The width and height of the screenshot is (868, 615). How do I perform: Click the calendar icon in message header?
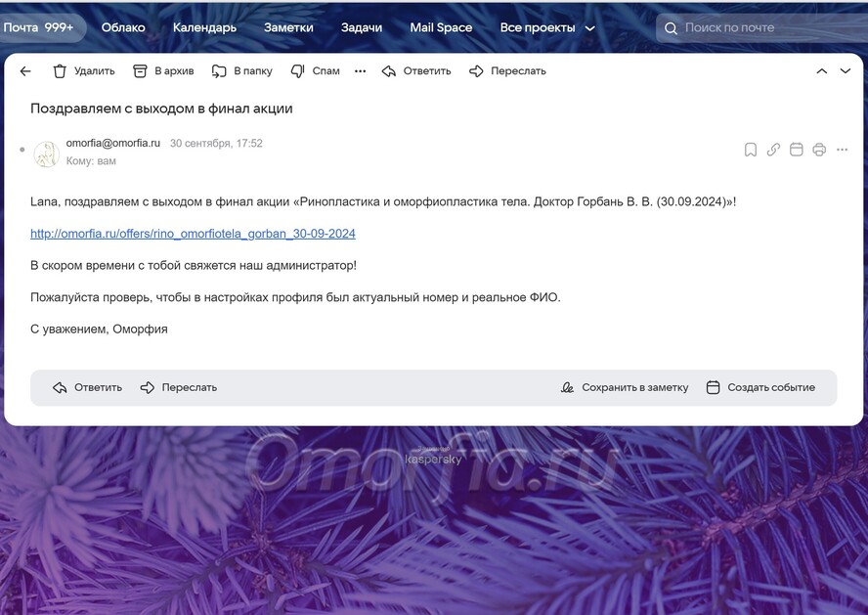pos(796,150)
